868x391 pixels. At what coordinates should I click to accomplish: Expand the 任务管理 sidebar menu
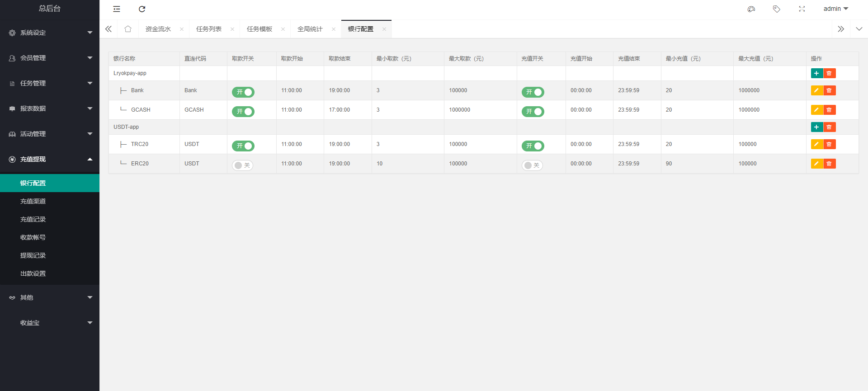pos(50,83)
